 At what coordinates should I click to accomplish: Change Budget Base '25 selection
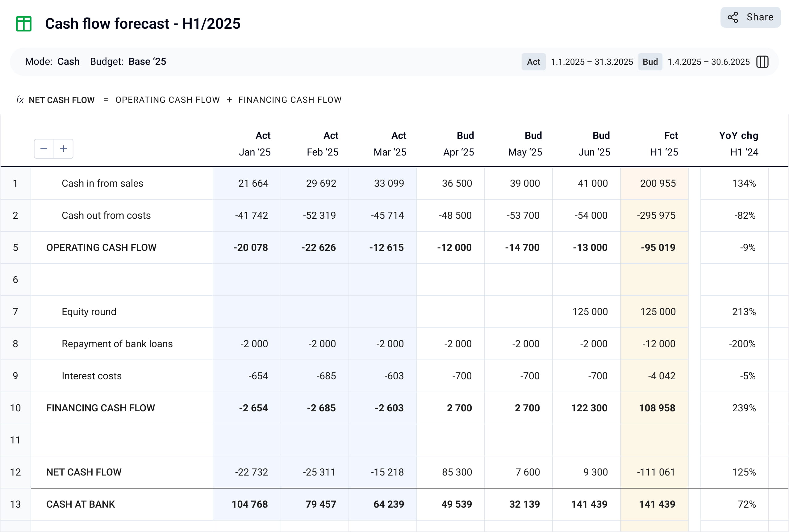coord(147,61)
